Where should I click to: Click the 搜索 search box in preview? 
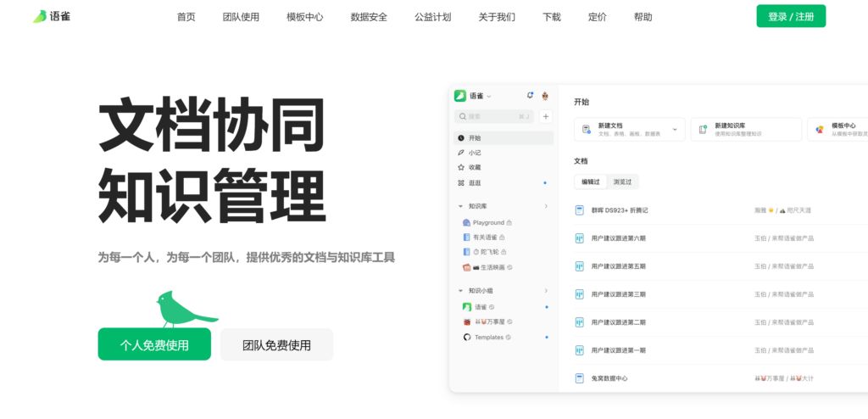tap(494, 116)
